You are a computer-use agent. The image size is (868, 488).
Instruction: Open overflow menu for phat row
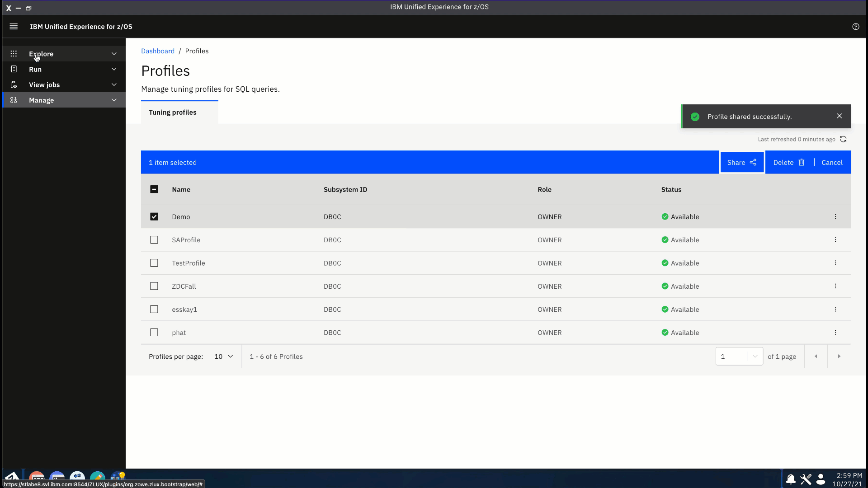(x=835, y=333)
